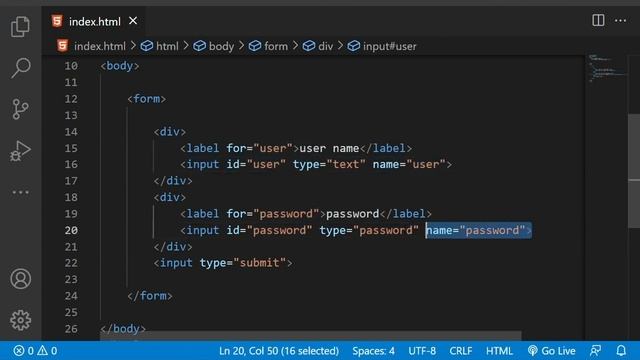Open the notifications bell
This screenshot has width=640, height=360.
(621, 351)
